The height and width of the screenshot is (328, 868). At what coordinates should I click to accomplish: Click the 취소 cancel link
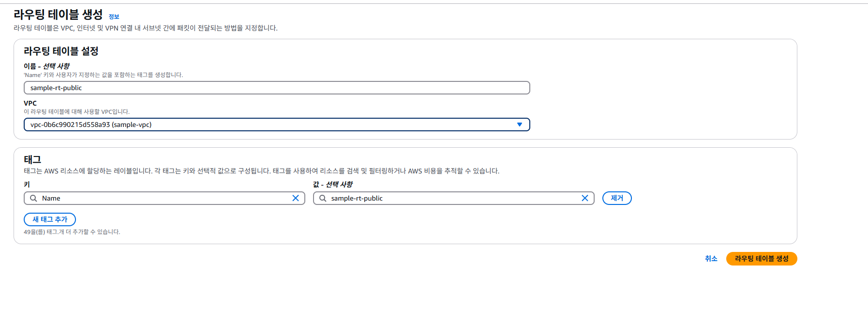[x=711, y=259]
